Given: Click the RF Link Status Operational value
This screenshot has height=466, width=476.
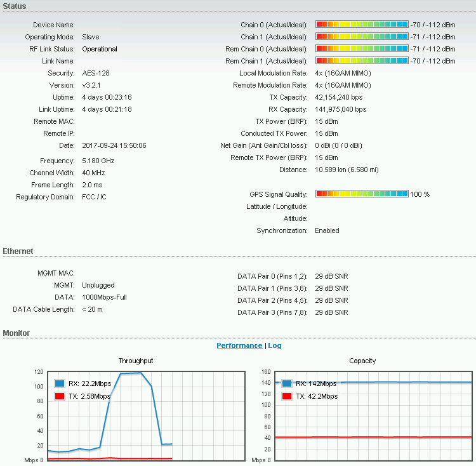Looking at the screenshot, I should [x=100, y=49].
